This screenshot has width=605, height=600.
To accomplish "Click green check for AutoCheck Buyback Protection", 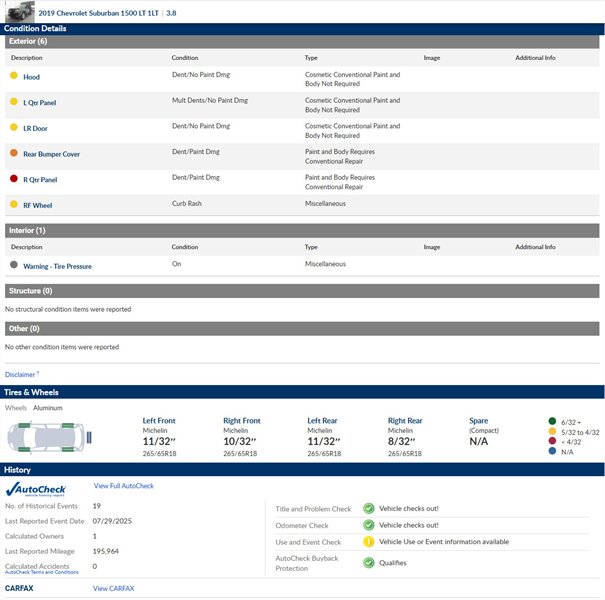I will click(369, 562).
